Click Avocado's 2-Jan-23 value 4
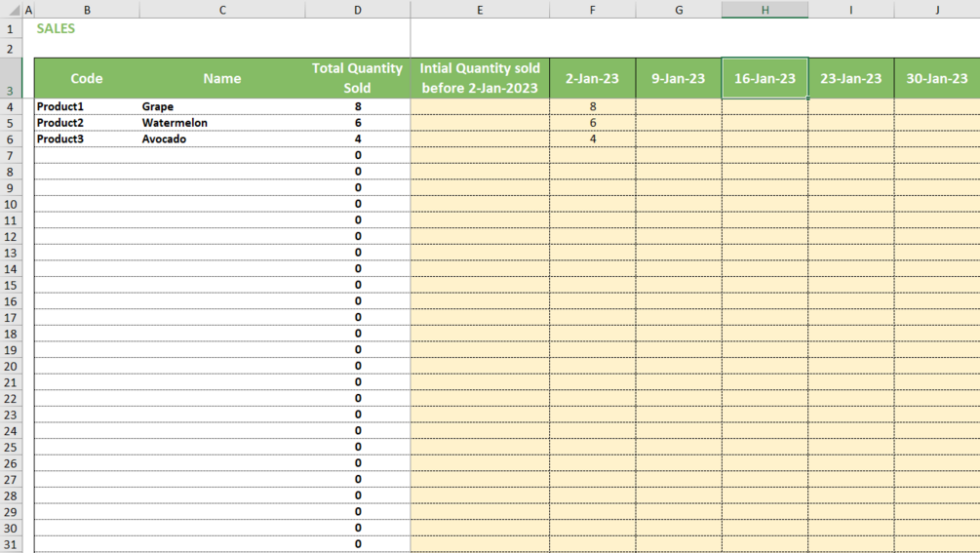 point(593,139)
